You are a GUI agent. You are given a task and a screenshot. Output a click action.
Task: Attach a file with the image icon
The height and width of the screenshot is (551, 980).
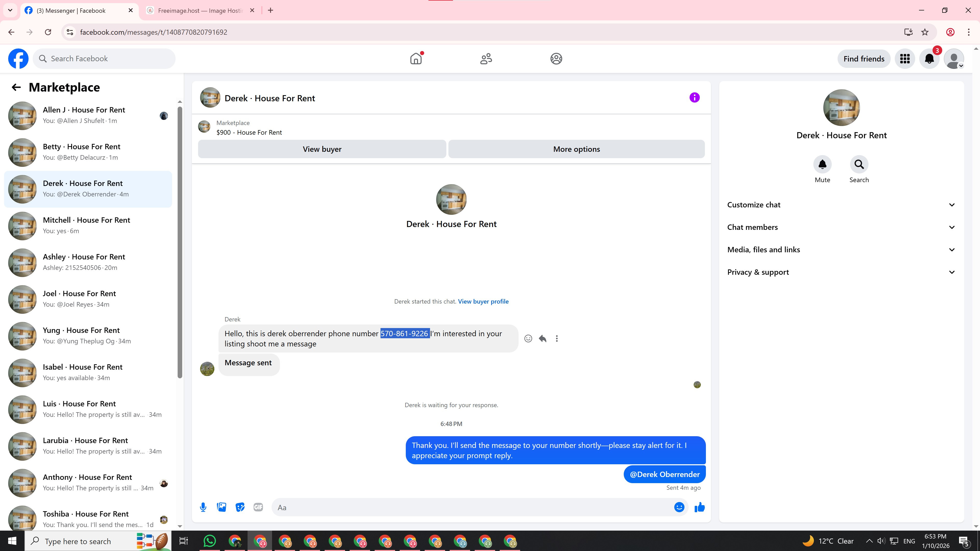[222, 507]
